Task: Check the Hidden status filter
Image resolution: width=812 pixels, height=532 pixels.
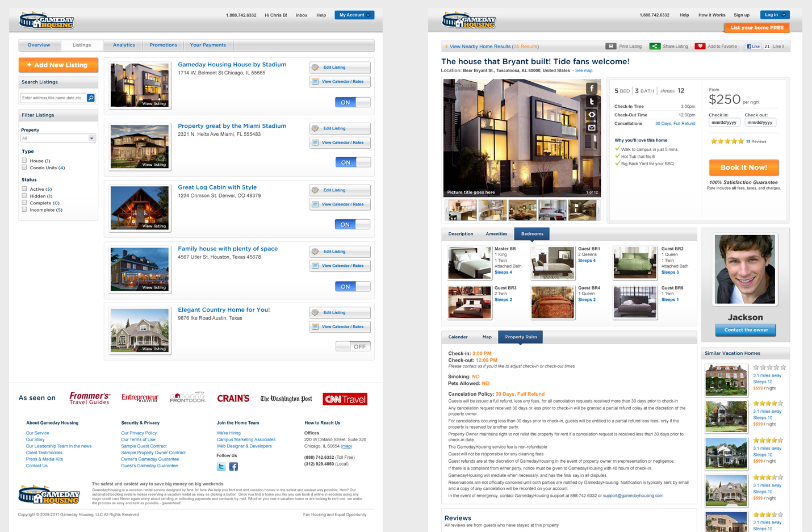Action: point(24,195)
